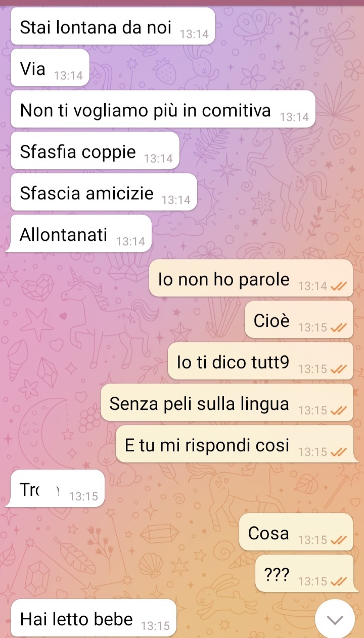364x638 pixels.
Task: Select the 'Sfascia amicizie' message bubble
Action: 104,192
